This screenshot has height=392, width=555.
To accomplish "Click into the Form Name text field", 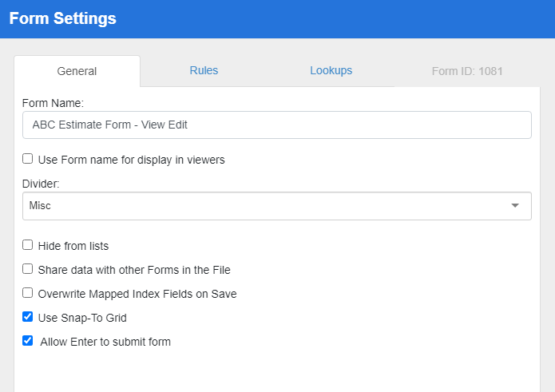I will tap(276, 125).
